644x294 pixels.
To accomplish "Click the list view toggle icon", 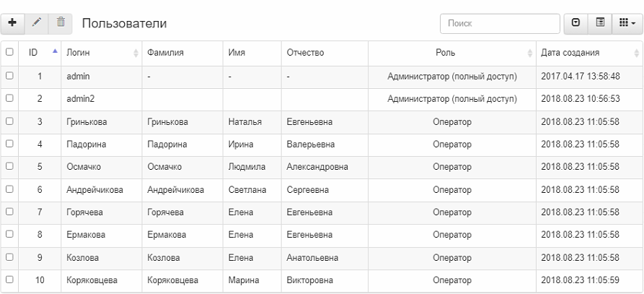I will [600, 23].
